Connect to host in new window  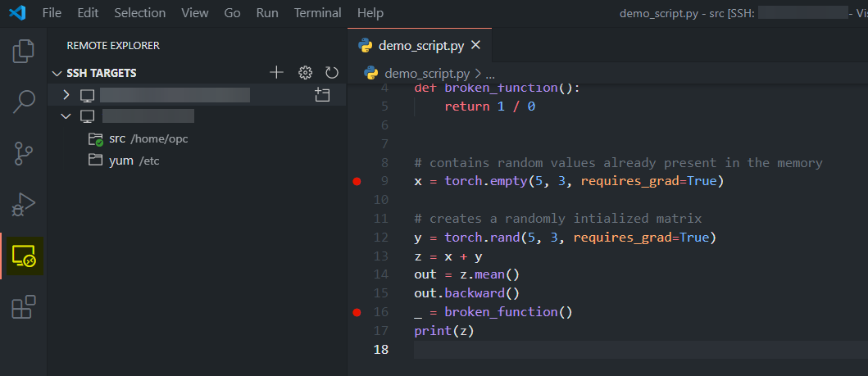322,95
